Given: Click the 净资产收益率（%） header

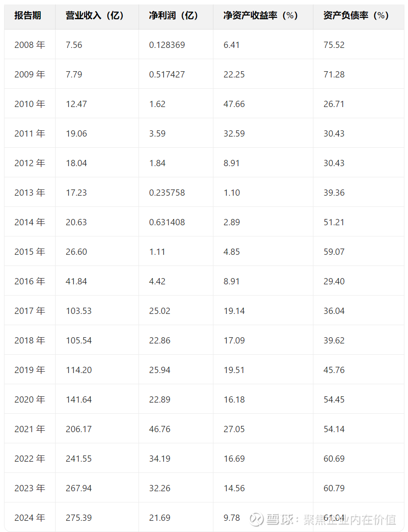Looking at the screenshot, I should (x=260, y=15).
